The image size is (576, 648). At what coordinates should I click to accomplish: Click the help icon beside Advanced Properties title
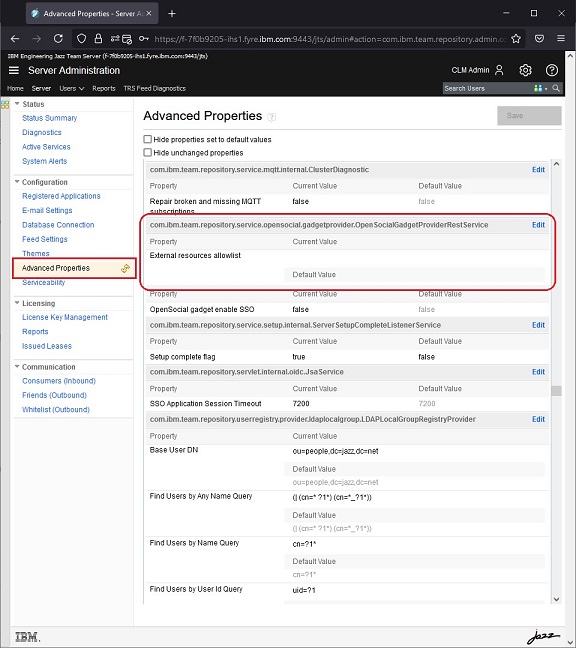point(271,117)
